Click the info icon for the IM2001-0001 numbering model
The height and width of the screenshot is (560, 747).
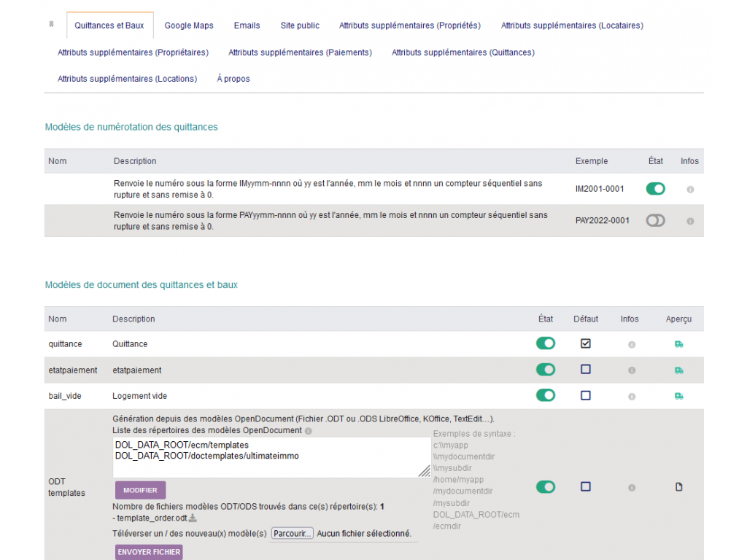click(x=690, y=190)
